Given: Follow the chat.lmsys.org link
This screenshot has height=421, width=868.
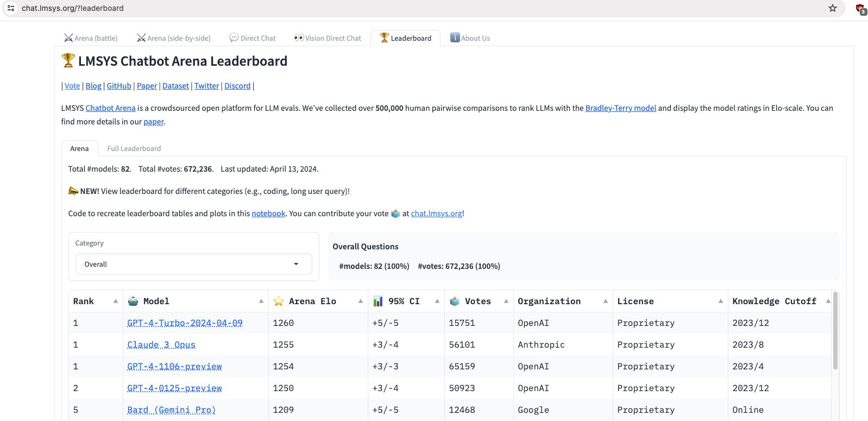Looking at the screenshot, I should (436, 213).
